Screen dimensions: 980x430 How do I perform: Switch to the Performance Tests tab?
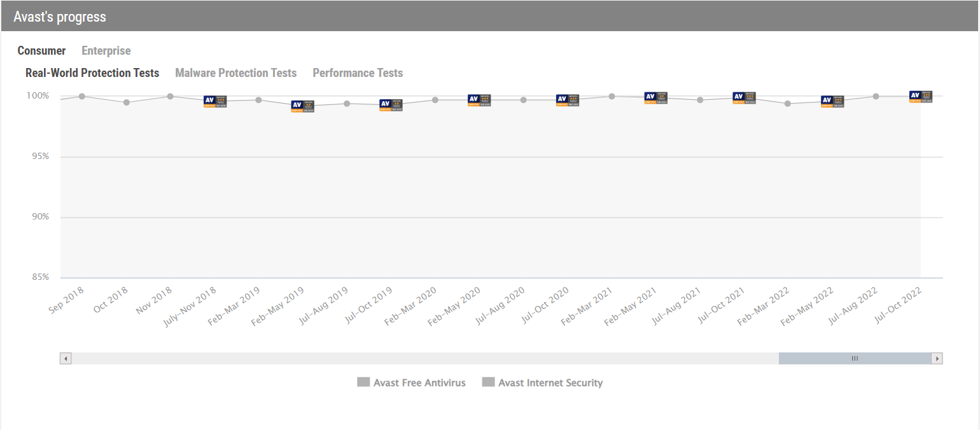[x=358, y=73]
